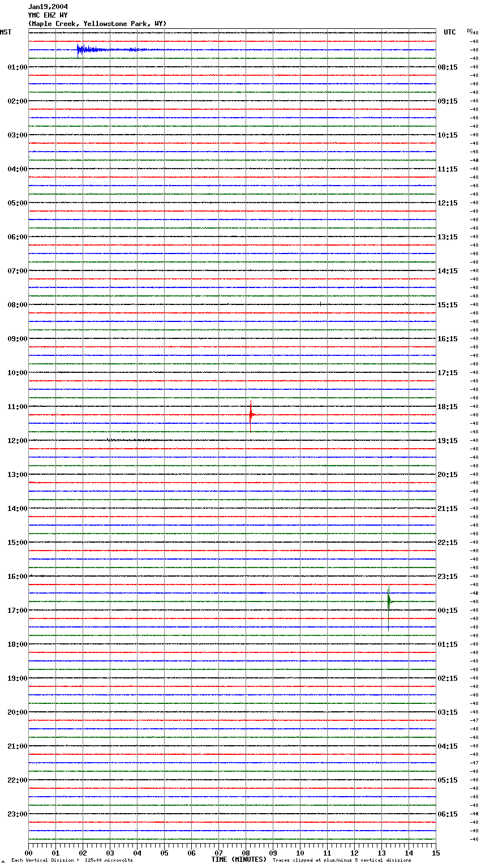Click the MST time label '12:00'
The width and height of the screenshot is (481, 868).
pos(17,441)
